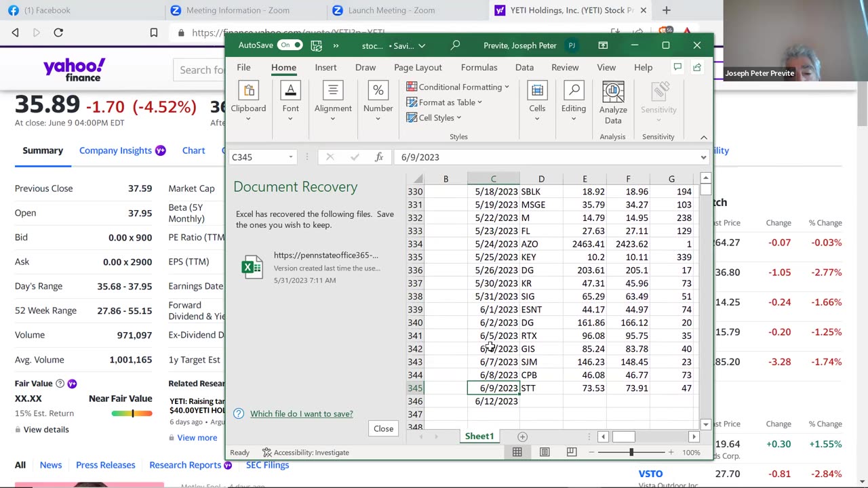Click cell containing AZO

541,244
